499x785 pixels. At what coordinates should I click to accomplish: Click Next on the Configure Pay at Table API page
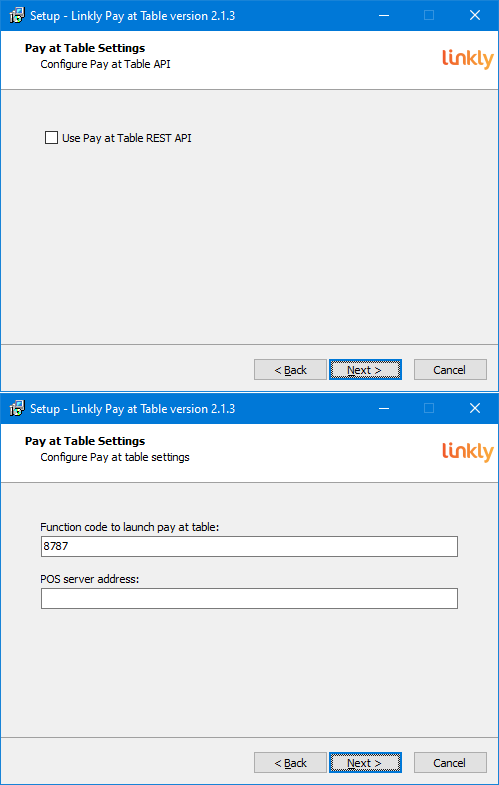(365, 369)
